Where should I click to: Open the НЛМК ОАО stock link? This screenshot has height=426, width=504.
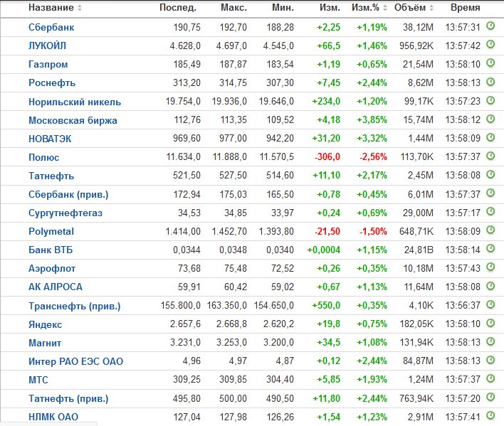click(53, 417)
